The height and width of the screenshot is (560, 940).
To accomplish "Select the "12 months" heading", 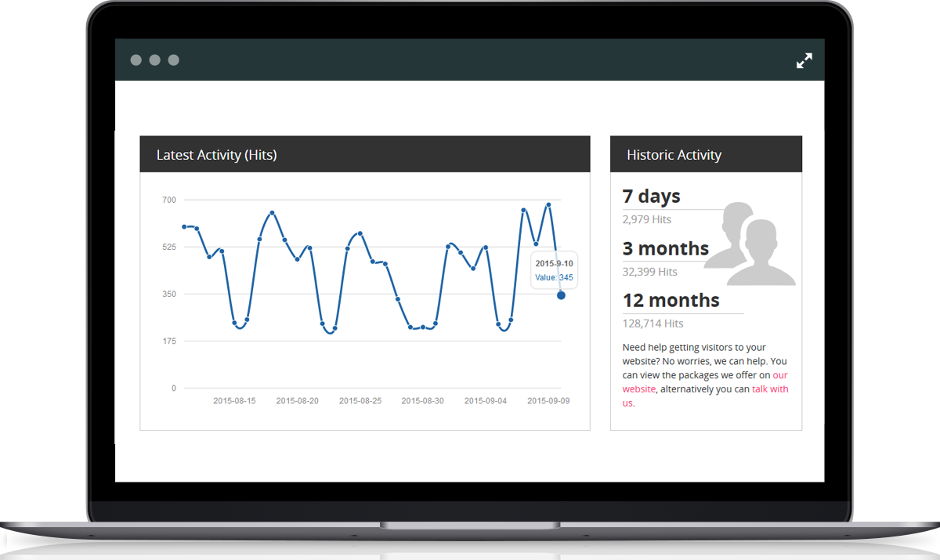I will 671,300.
